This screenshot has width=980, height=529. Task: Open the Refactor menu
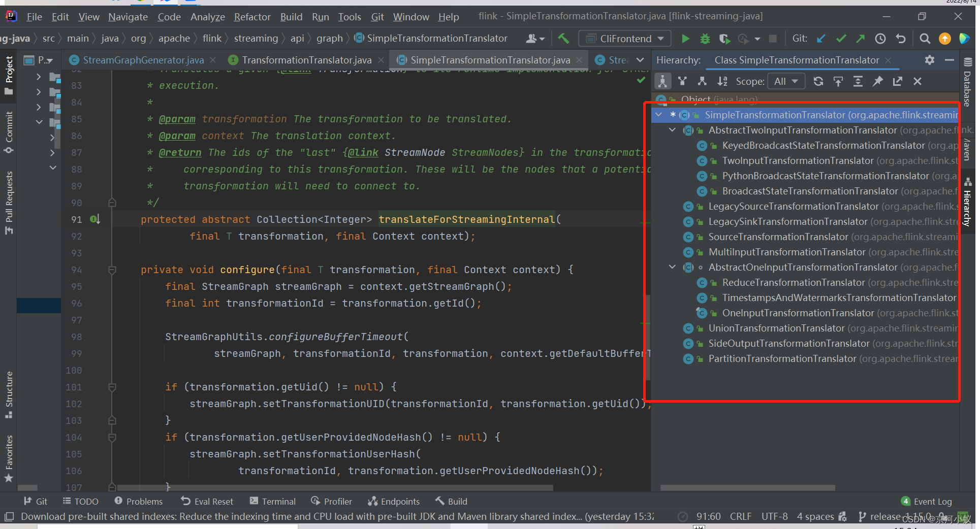pos(252,17)
